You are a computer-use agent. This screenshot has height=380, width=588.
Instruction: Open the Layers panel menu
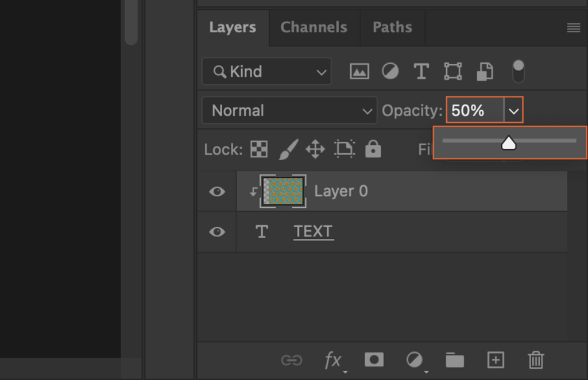(574, 27)
